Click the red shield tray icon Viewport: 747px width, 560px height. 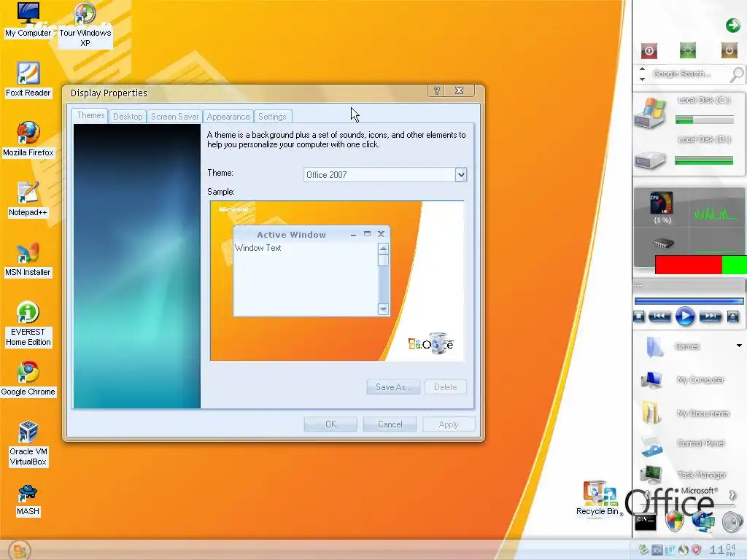pyautogui.click(x=697, y=550)
